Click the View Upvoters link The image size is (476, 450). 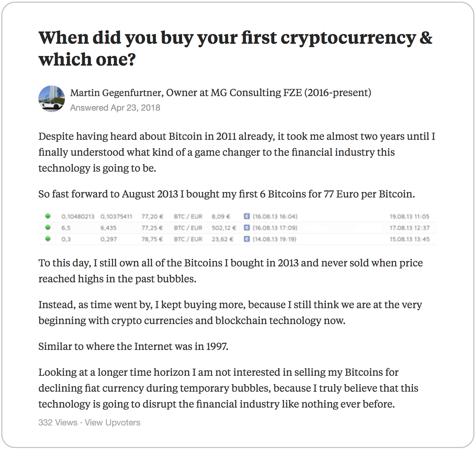112,422
